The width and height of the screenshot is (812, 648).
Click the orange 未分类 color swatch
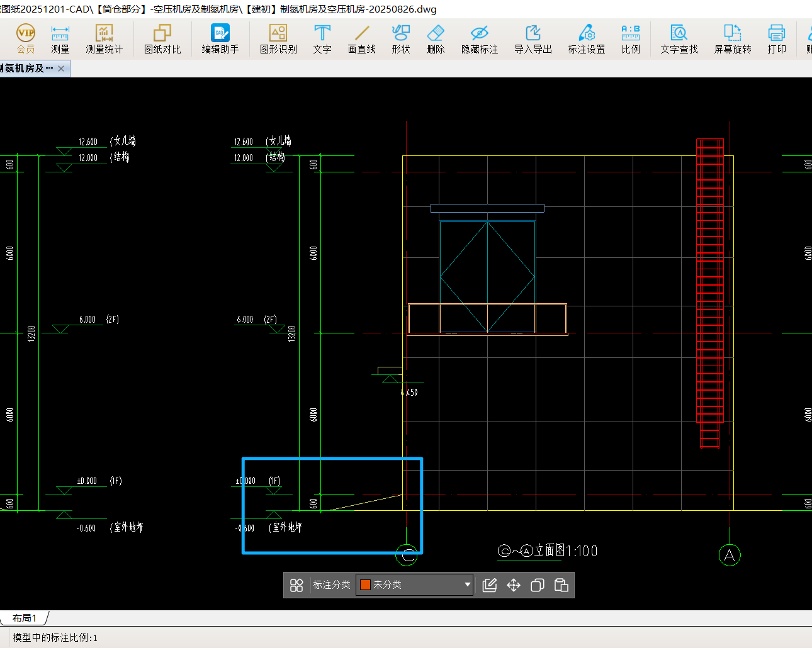coord(365,585)
